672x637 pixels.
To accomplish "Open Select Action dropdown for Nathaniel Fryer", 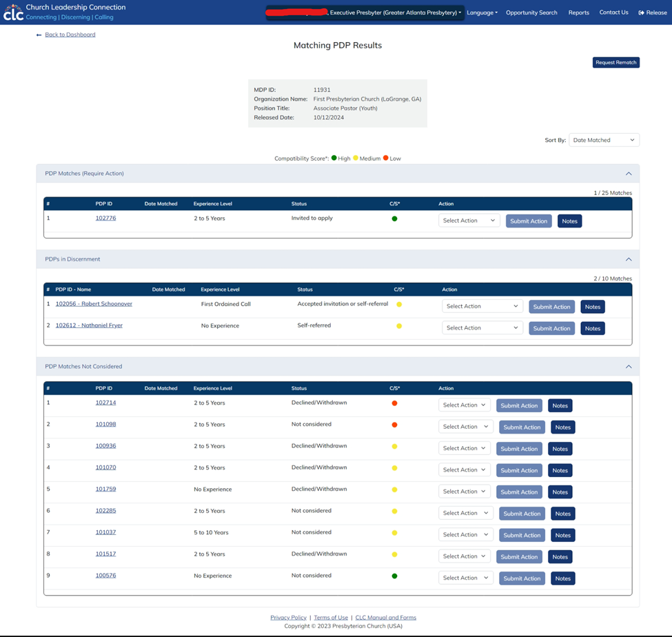I will (482, 328).
